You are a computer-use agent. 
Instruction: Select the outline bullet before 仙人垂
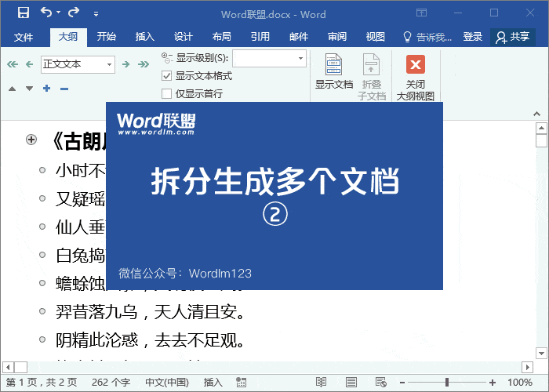click(x=42, y=227)
